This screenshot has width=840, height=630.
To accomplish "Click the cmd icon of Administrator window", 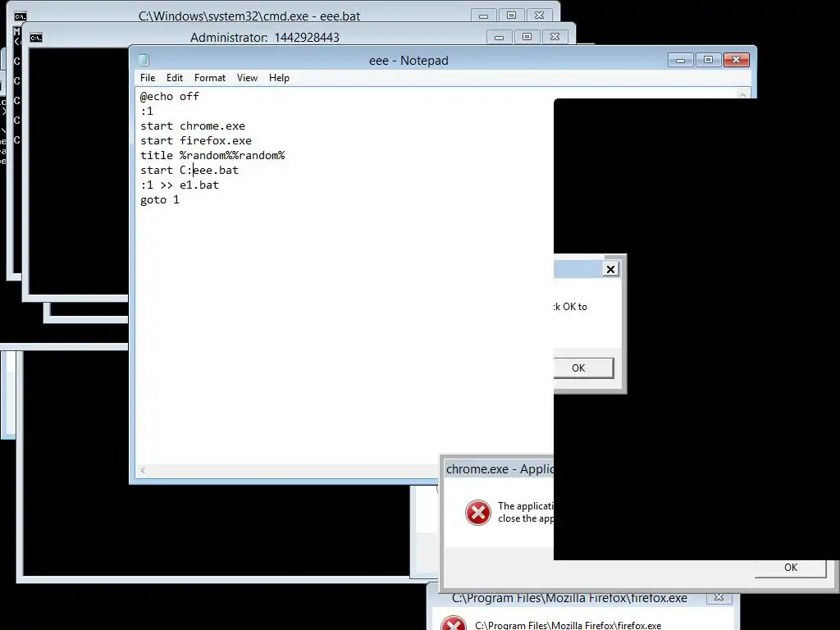I will [x=36, y=38].
